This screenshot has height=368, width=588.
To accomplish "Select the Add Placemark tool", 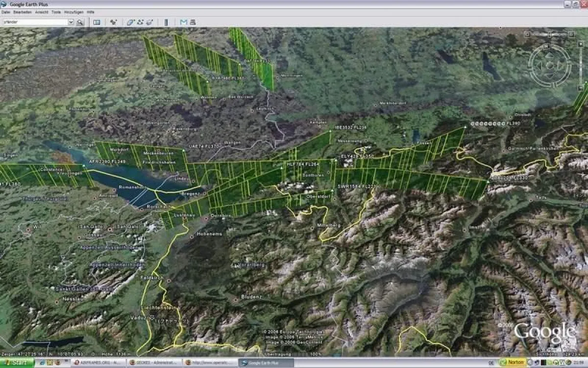I will 114,22.
